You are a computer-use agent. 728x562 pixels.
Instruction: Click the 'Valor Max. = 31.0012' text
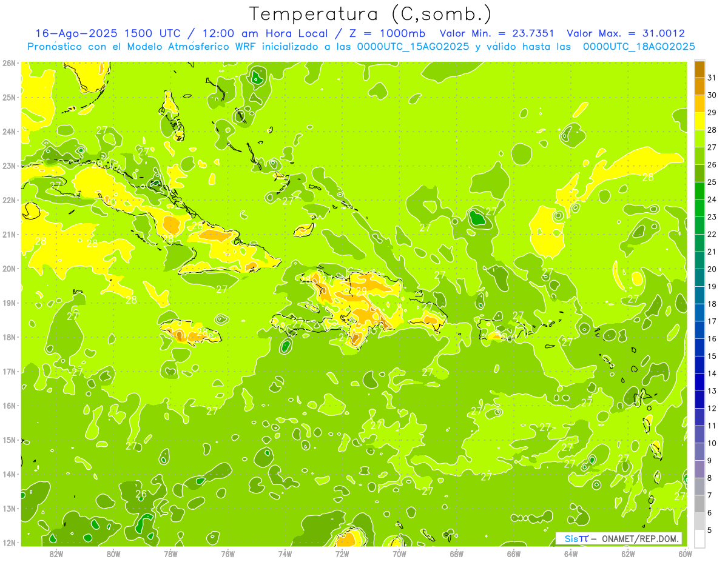click(x=625, y=33)
